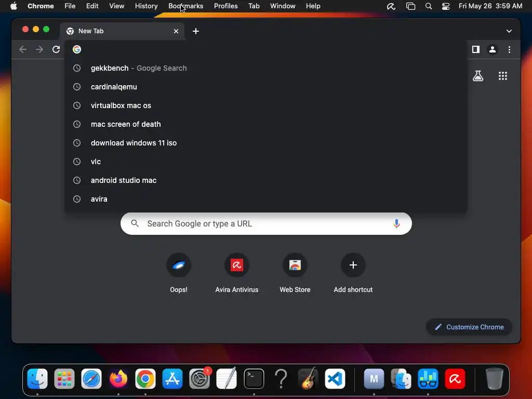Click the date and time display
The height and width of the screenshot is (399, 532).
[490, 6]
